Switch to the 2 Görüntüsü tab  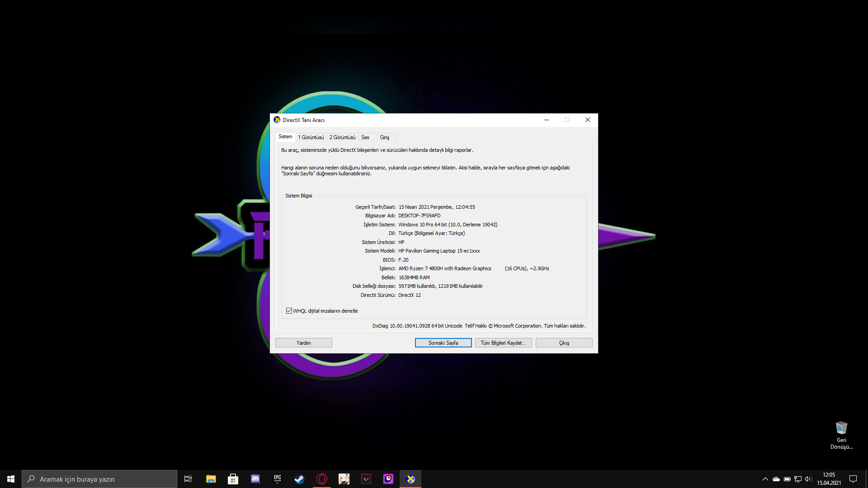[342, 137]
